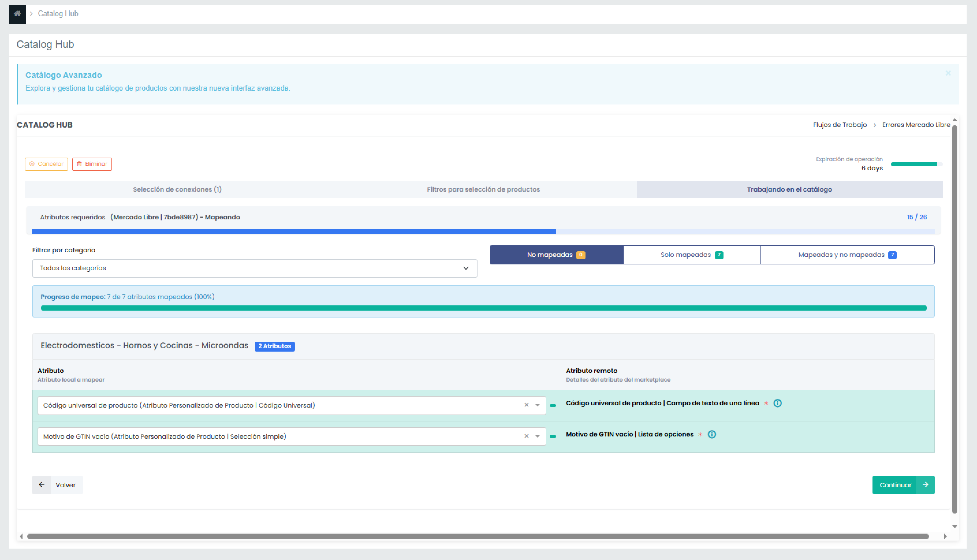Clear the Código universal de producto selection
This screenshot has width=977, height=560.
[527, 405]
